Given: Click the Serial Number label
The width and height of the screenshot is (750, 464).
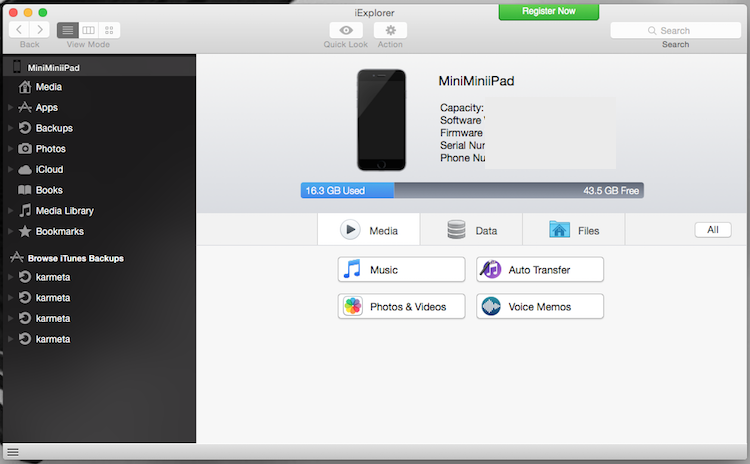Looking at the screenshot, I should click(x=463, y=145).
